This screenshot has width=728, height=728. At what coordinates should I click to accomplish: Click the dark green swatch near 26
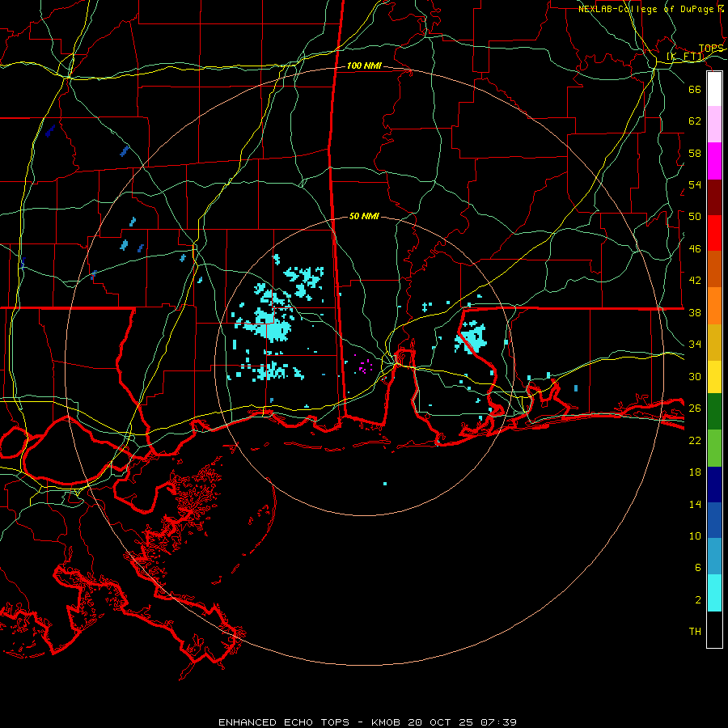pos(714,412)
